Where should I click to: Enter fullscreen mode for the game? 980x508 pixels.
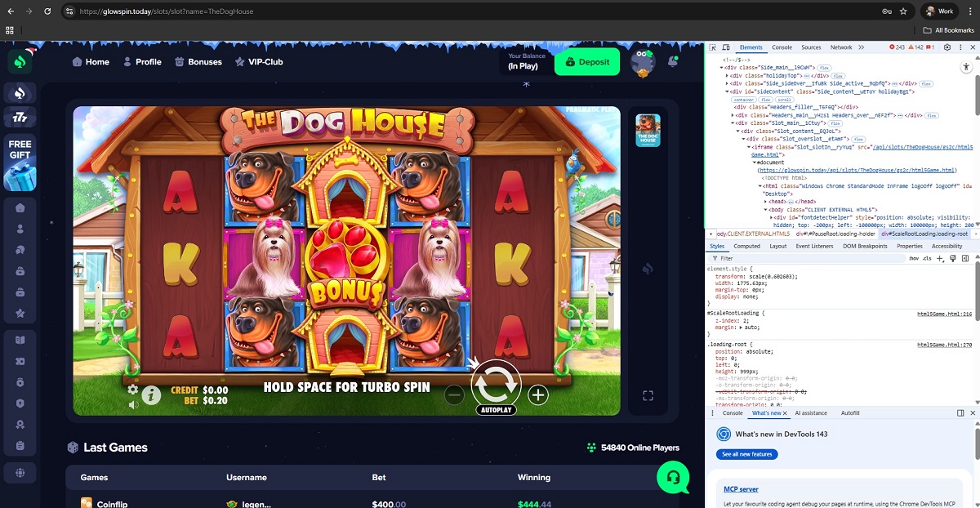point(648,396)
